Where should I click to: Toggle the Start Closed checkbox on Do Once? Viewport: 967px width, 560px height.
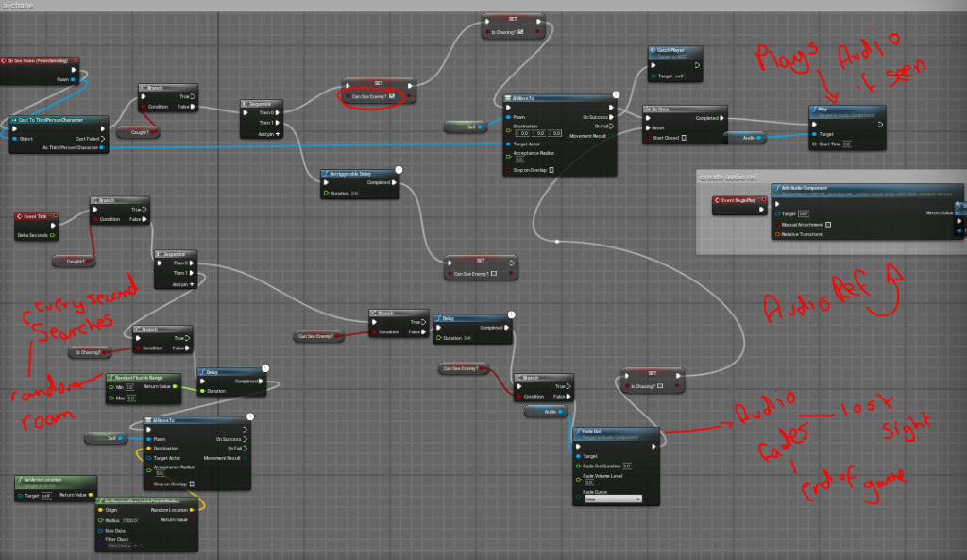(x=685, y=137)
